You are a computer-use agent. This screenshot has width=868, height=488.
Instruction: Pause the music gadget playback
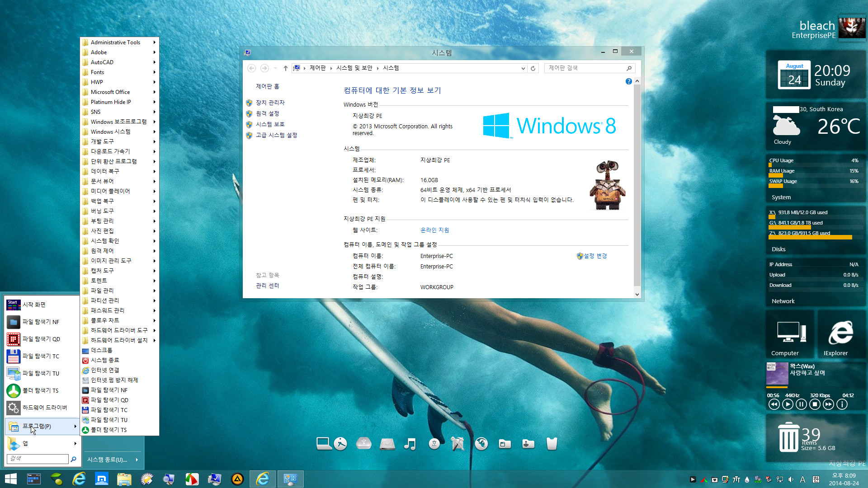(801, 405)
